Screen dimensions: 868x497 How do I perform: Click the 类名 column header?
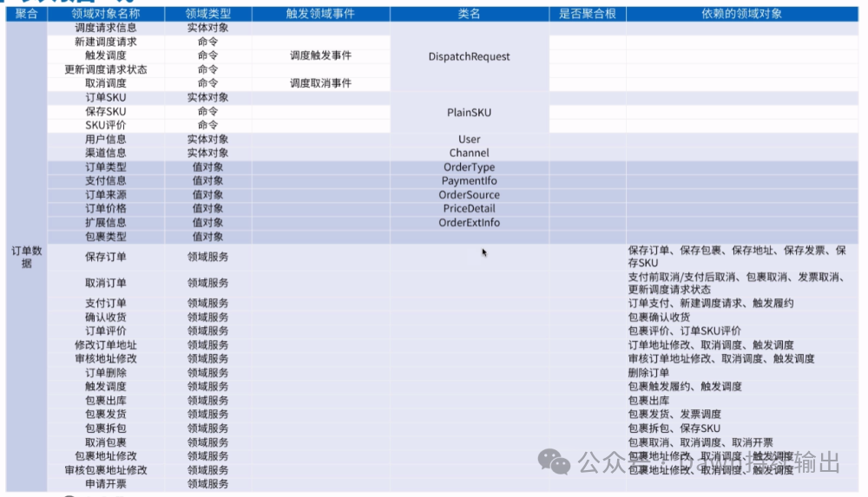(469, 14)
